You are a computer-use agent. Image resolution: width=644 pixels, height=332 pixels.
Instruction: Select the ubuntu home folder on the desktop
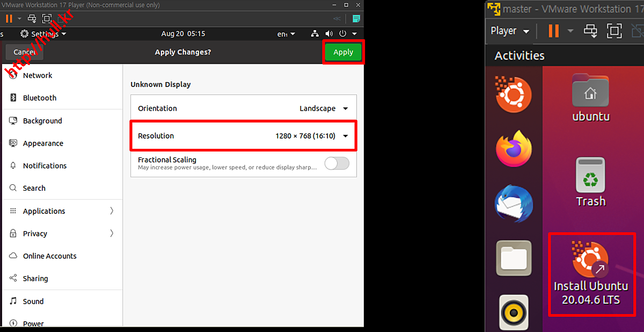(590, 99)
